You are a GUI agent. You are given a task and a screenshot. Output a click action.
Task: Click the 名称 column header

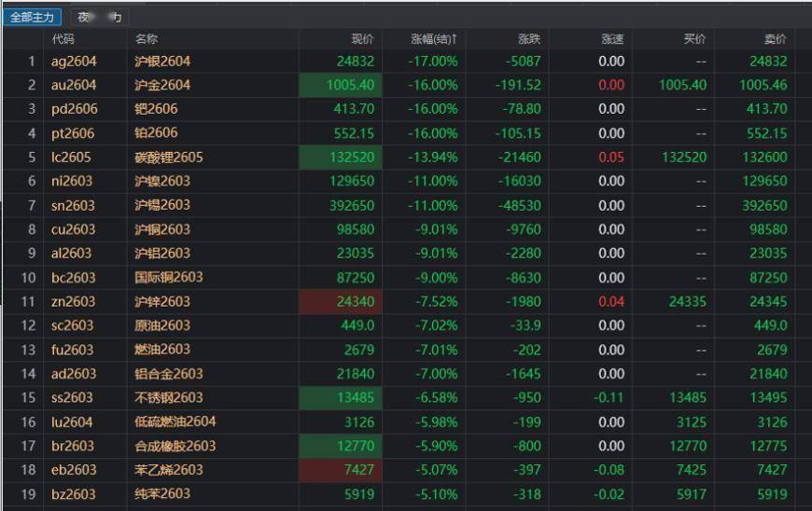147,39
